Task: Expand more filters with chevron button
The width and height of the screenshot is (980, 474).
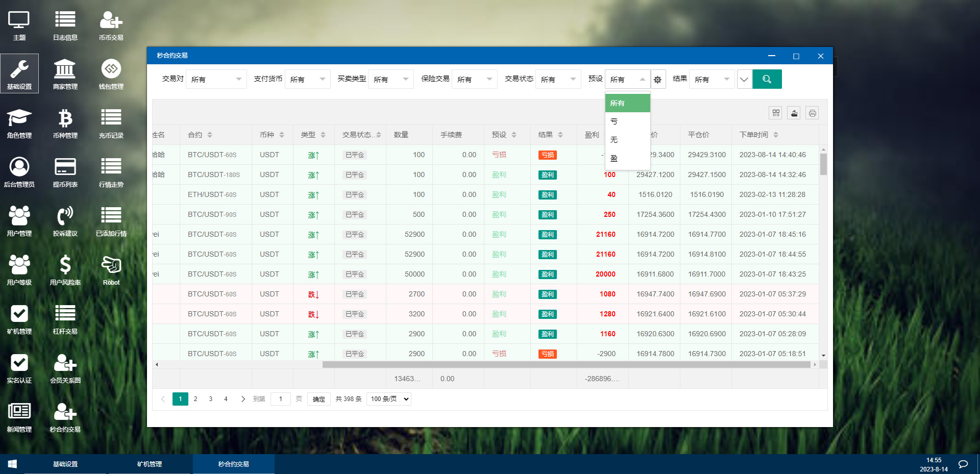Action: [x=744, y=79]
